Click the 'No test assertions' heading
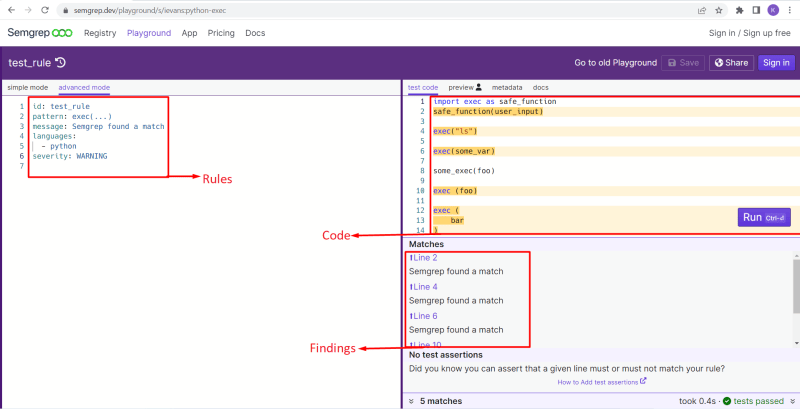800x409 pixels. click(445, 354)
